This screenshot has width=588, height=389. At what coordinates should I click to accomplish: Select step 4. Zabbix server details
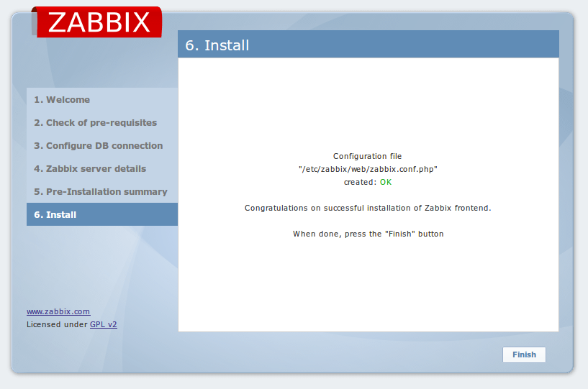point(102,169)
